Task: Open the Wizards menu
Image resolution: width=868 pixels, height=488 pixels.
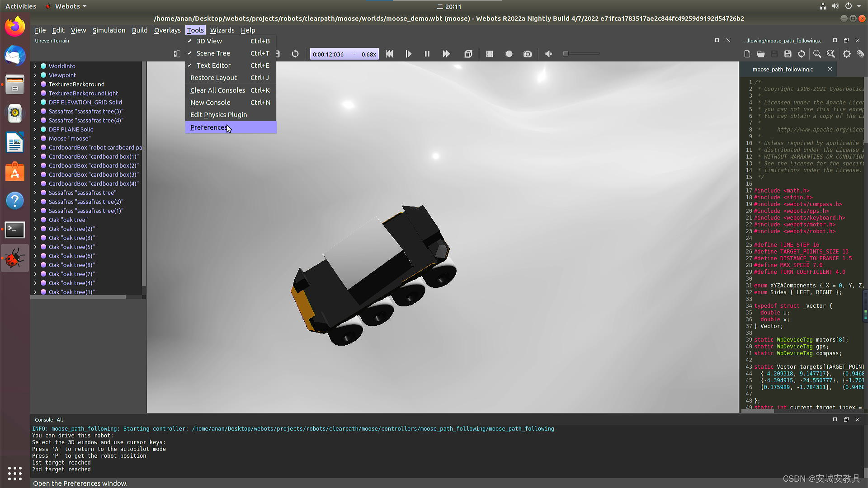Action: click(x=222, y=30)
